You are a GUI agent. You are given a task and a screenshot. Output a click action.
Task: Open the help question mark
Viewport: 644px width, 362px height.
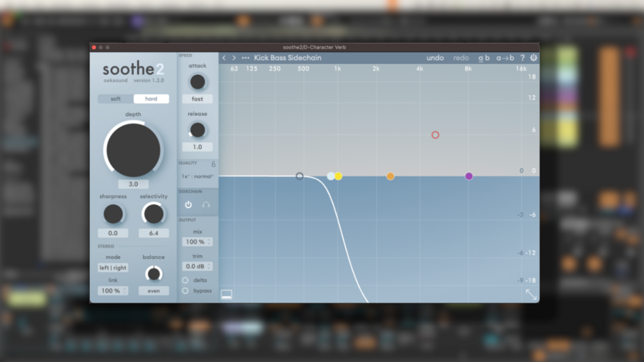coord(522,58)
